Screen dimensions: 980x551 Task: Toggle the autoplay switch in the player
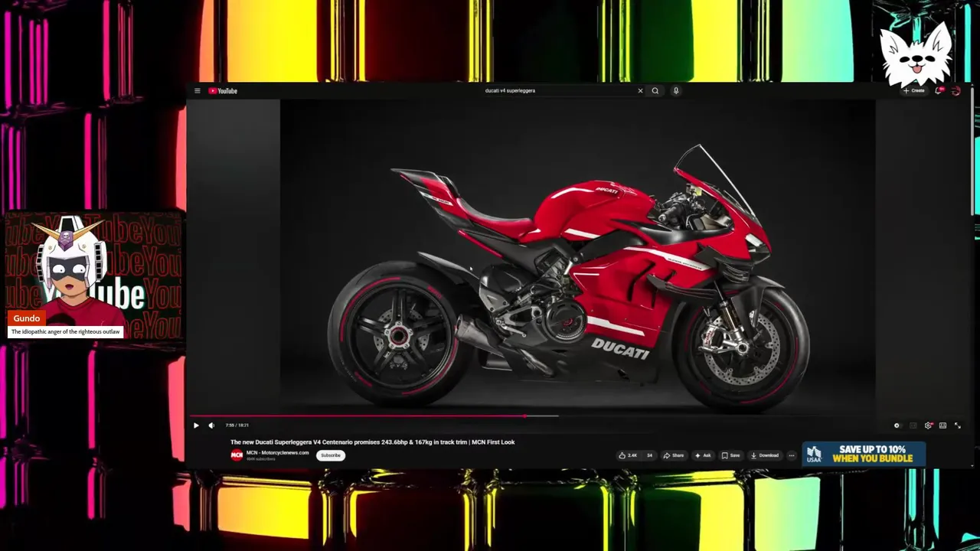click(x=897, y=425)
